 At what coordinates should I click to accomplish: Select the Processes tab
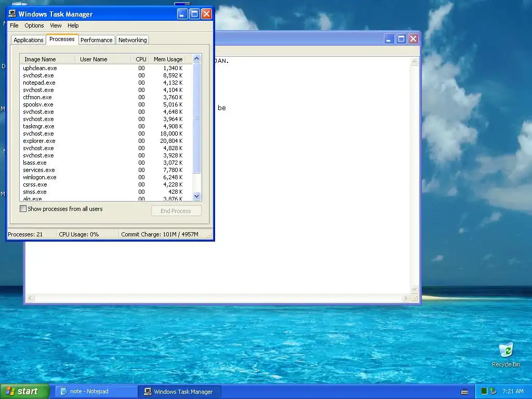click(62, 39)
